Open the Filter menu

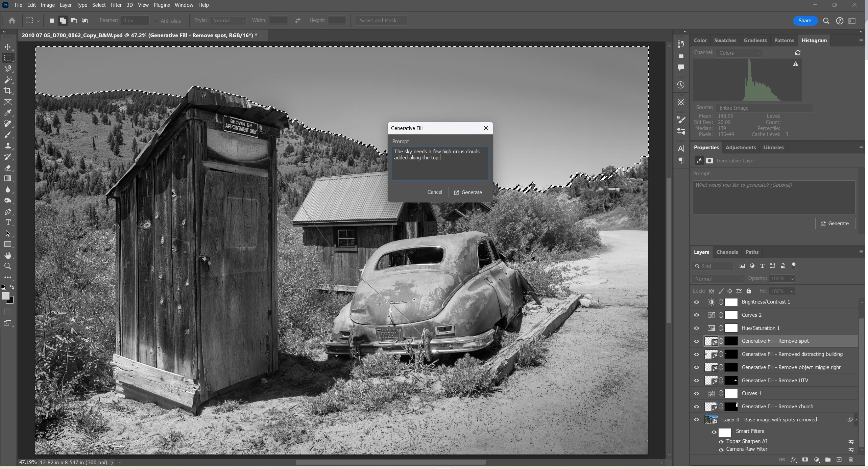tap(116, 5)
